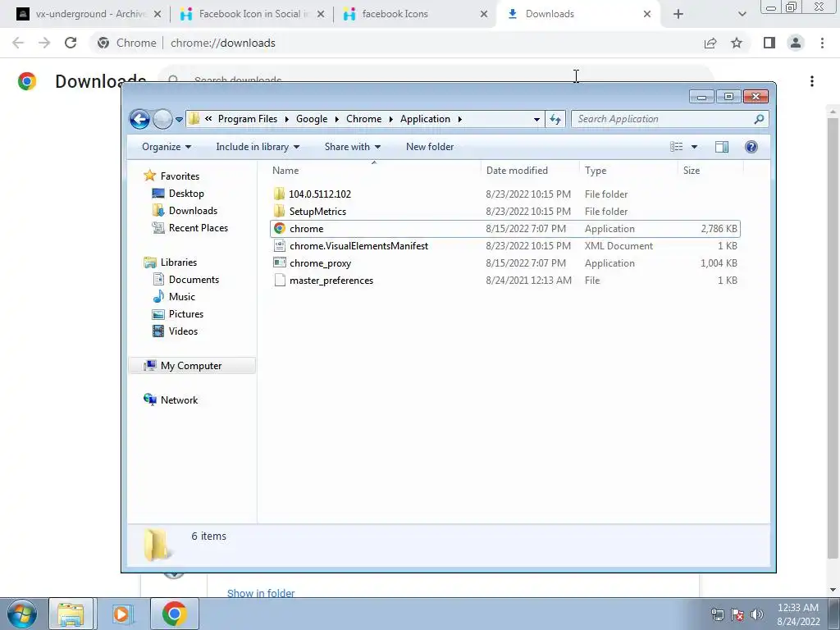Click the Chrome address bar URL
Screen dimensions: 840x630
click(x=223, y=43)
